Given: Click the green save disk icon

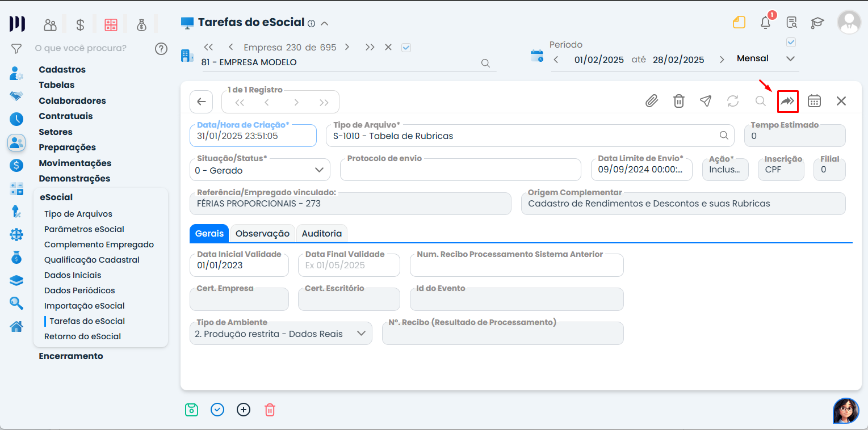Looking at the screenshot, I should (x=192, y=410).
